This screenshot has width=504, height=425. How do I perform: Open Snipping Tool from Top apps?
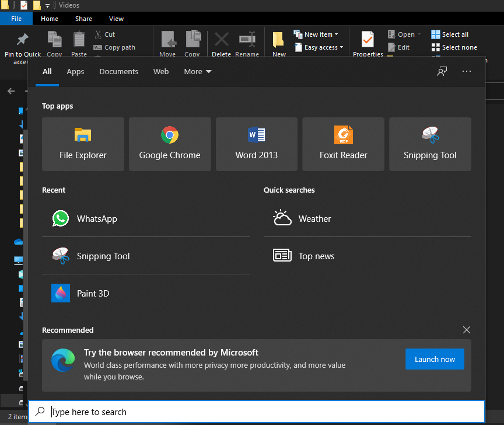pos(430,144)
